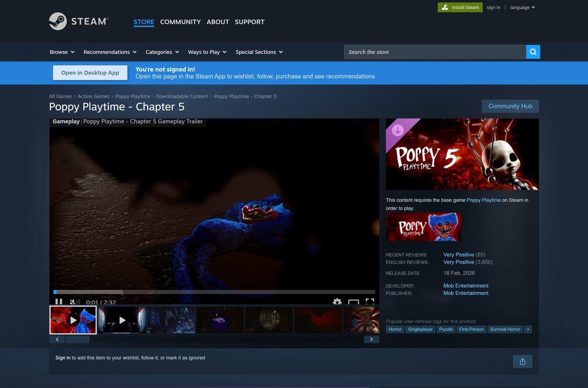Click the All Games breadcrumb
Viewport: 588px width, 388px height.
(x=60, y=97)
